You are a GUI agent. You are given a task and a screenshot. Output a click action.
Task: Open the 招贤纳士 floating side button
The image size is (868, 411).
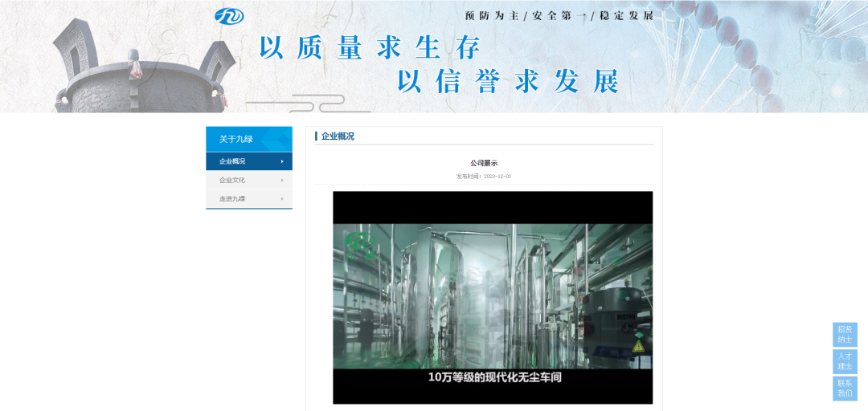[x=844, y=334]
